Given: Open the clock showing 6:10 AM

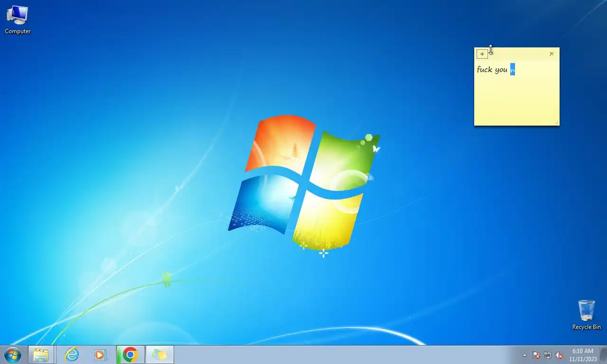Looking at the screenshot, I should pos(583,355).
